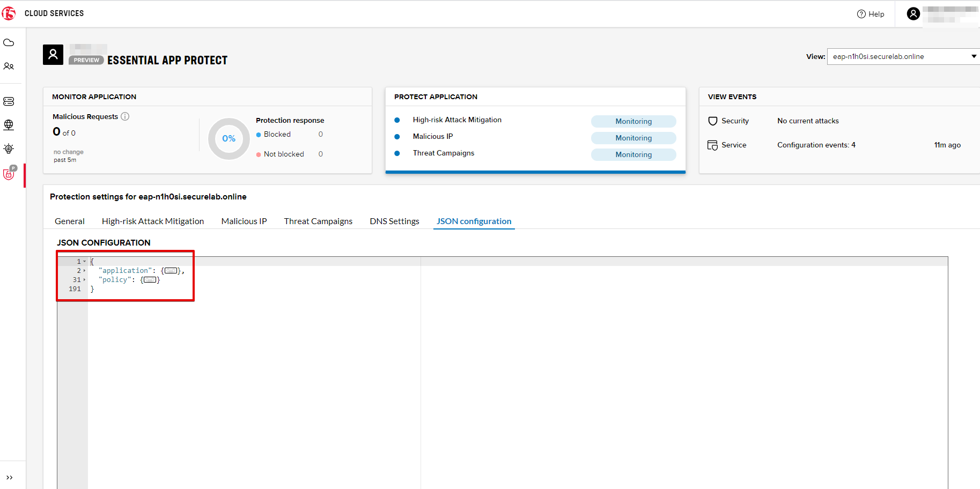Switch to the Malicious IP tab

click(244, 221)
